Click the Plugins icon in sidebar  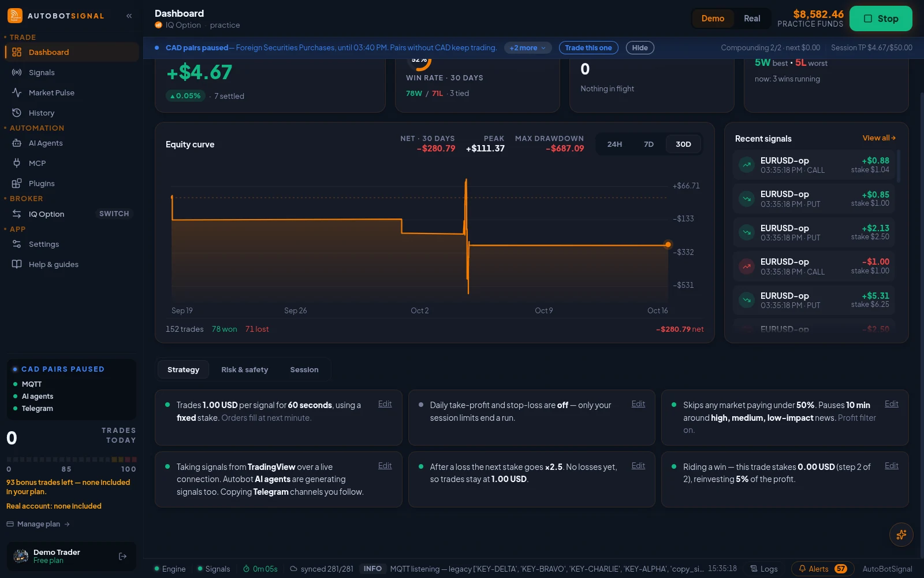[x=17, y=183]
